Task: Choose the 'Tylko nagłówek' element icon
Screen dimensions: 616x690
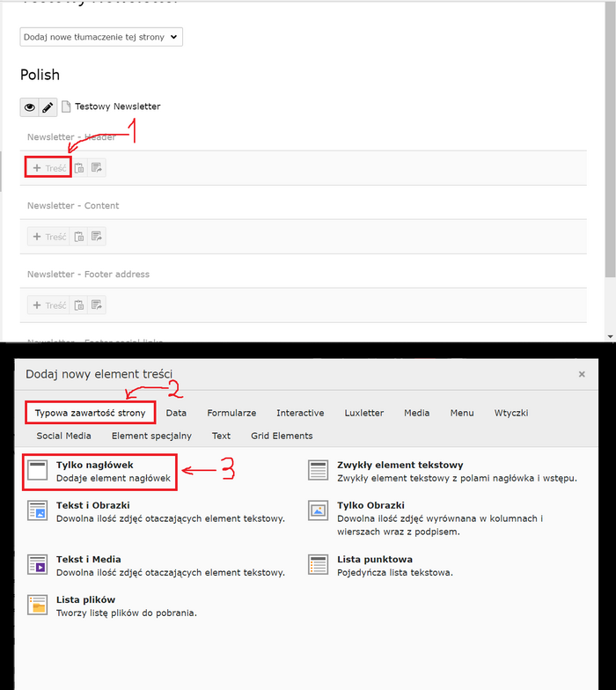Action: coord(38,470)
